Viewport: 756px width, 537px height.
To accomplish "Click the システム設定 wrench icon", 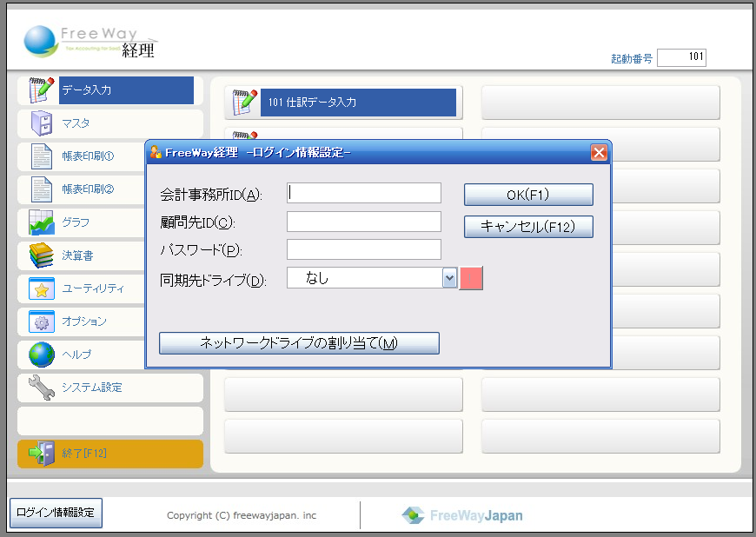I will coord(41,388).
